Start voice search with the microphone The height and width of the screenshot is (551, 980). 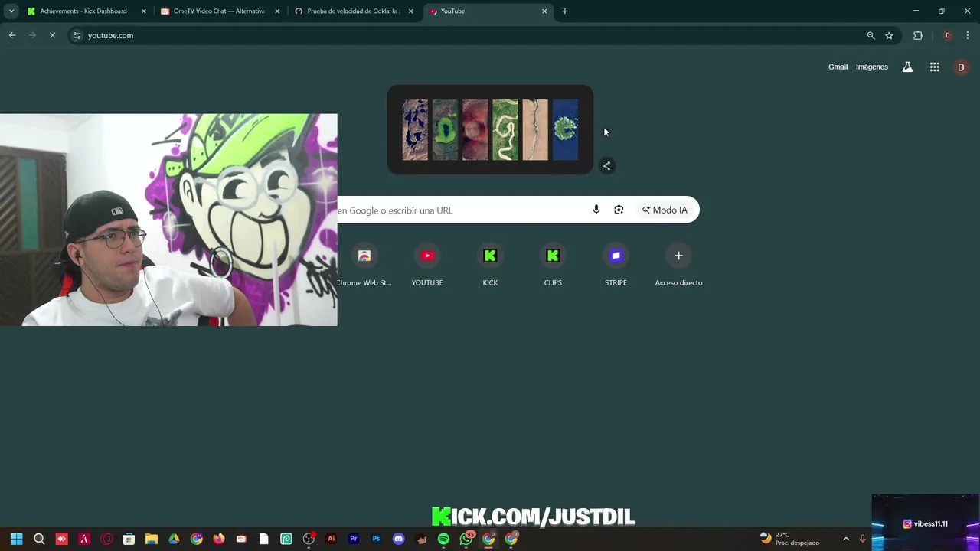[596, 210]
